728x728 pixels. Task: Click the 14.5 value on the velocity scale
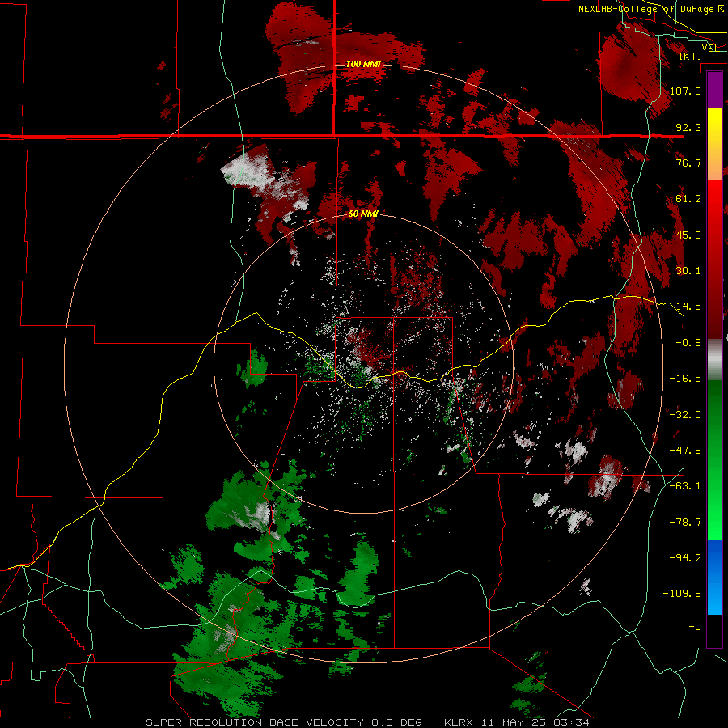688,307
